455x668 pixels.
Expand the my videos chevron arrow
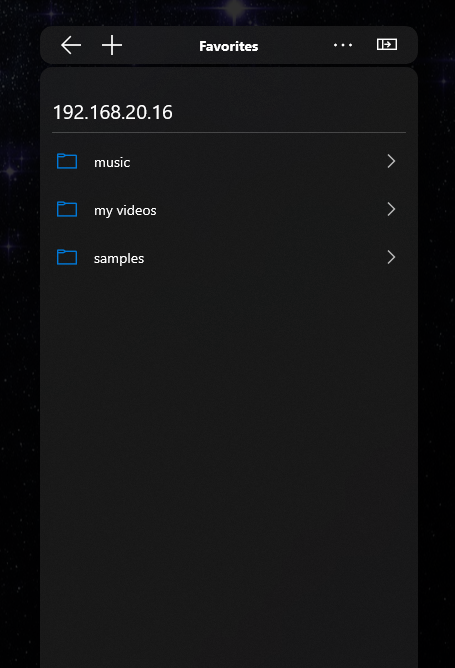[x=391, y=209]
